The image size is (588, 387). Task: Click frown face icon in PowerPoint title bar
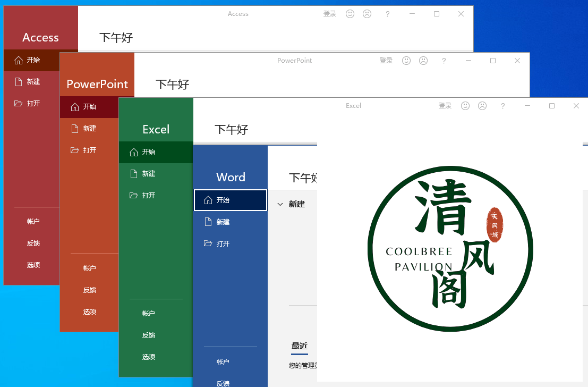[x=423, y=61]
